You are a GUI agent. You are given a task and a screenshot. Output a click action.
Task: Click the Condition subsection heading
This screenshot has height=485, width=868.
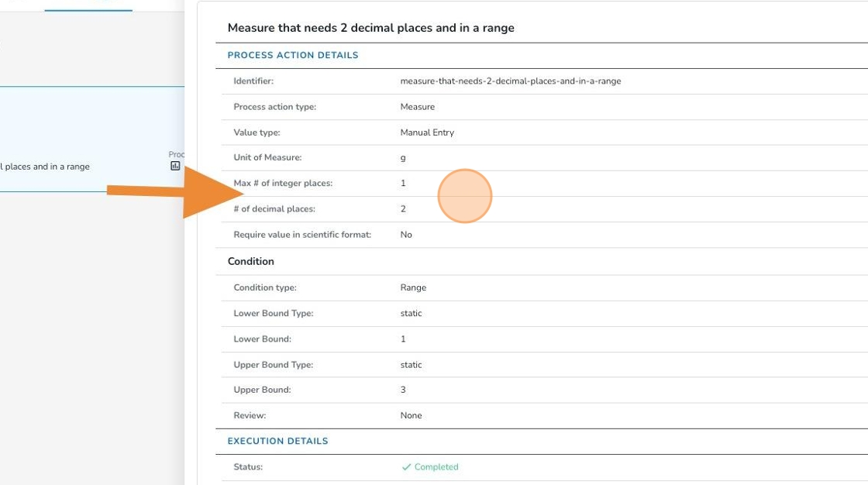point(251,262)
